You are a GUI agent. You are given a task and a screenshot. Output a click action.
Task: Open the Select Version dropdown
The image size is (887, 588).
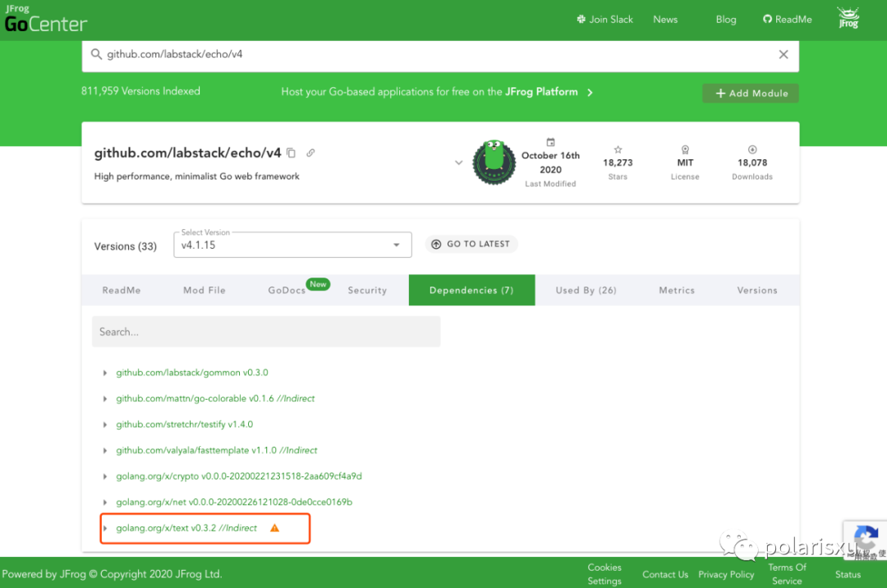pyautogui.click(x=292, y=245)
